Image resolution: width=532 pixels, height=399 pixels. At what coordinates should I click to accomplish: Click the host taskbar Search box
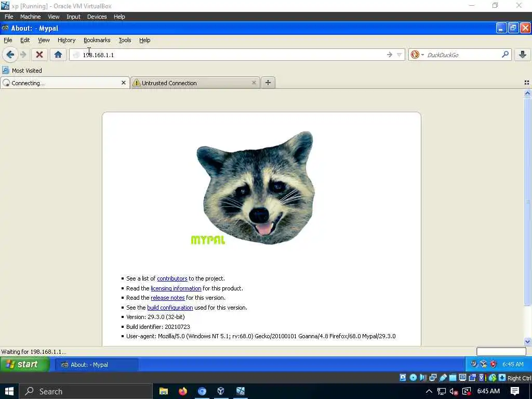(86, 391)
